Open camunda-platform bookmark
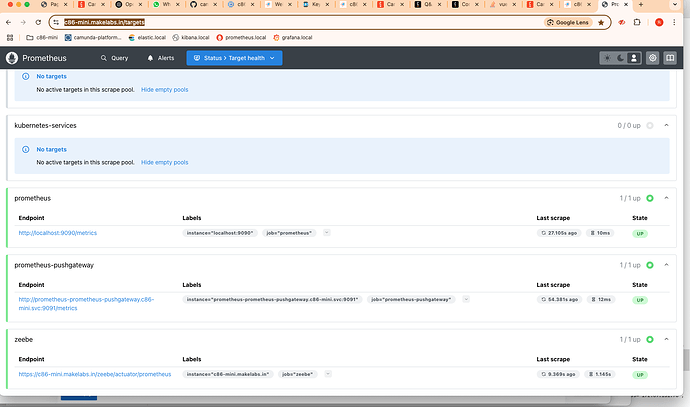Viewport: 690px width, 407px height. [93, 37]
